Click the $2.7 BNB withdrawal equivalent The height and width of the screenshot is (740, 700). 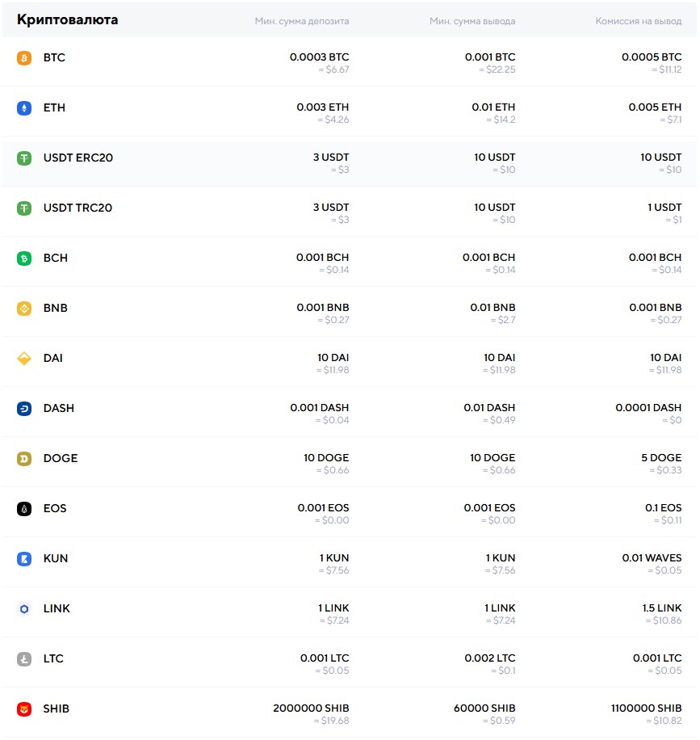[x=503, y=319]
